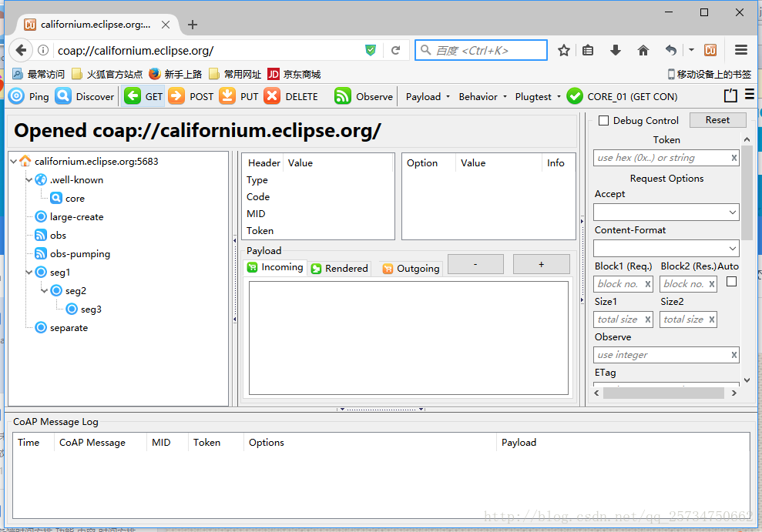Close the californium.eclipse.org tab

[166, 25]
